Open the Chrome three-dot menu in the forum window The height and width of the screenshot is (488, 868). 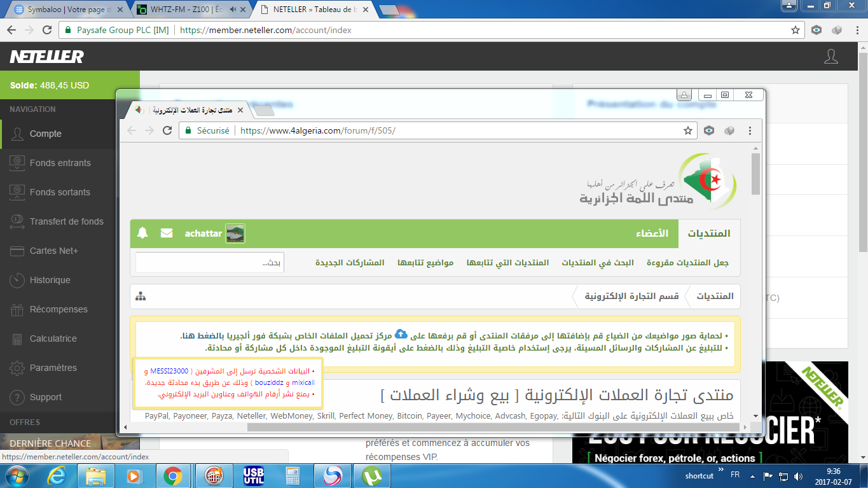pyautogui.click(x=750, y=130)
